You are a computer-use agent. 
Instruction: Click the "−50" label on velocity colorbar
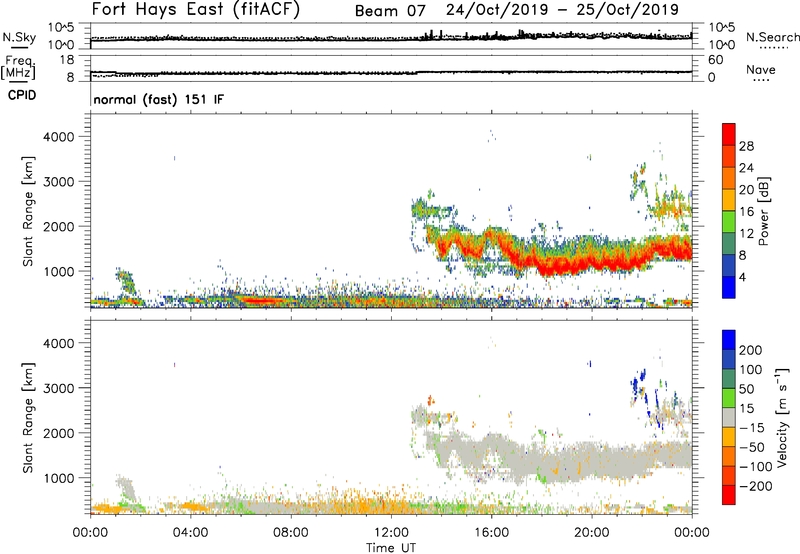752,447
